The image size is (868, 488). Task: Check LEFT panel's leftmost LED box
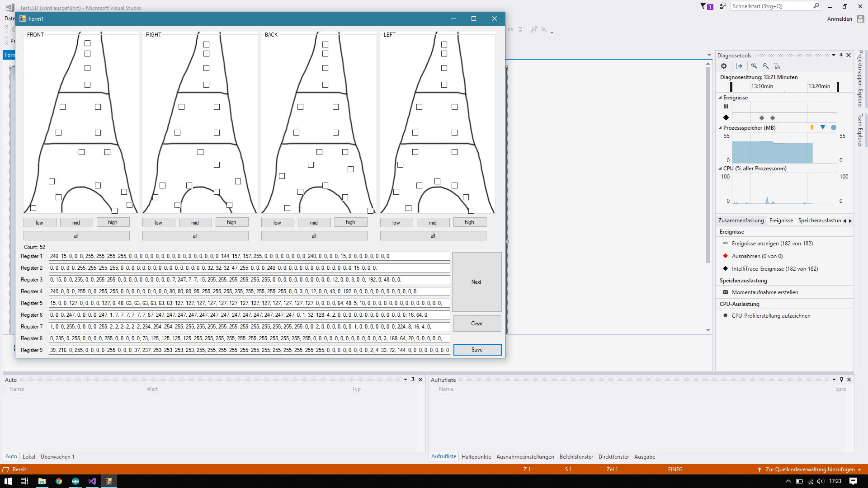coord(396,192)
